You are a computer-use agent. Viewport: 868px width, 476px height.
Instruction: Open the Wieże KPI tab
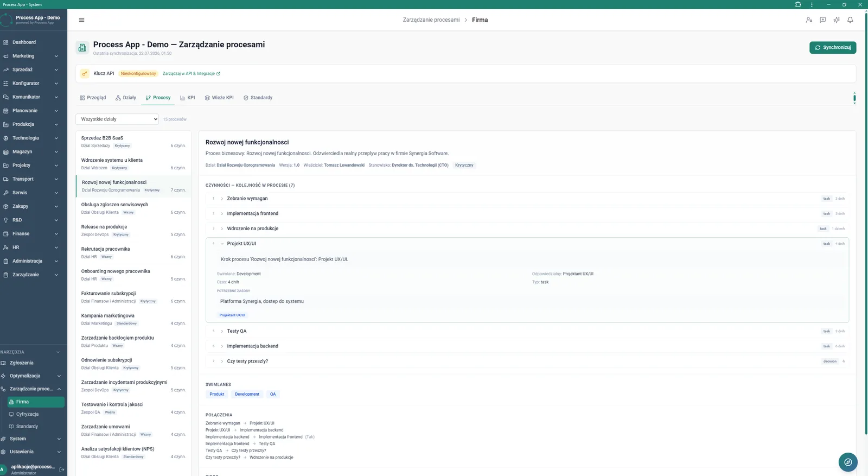click(x=219, y=98)
